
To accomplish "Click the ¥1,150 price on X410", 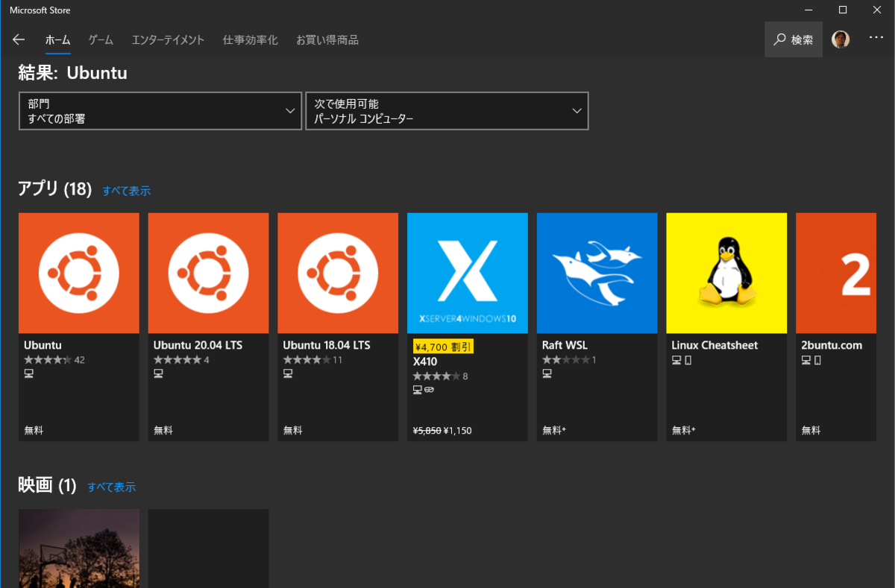I will click(458, 431).
